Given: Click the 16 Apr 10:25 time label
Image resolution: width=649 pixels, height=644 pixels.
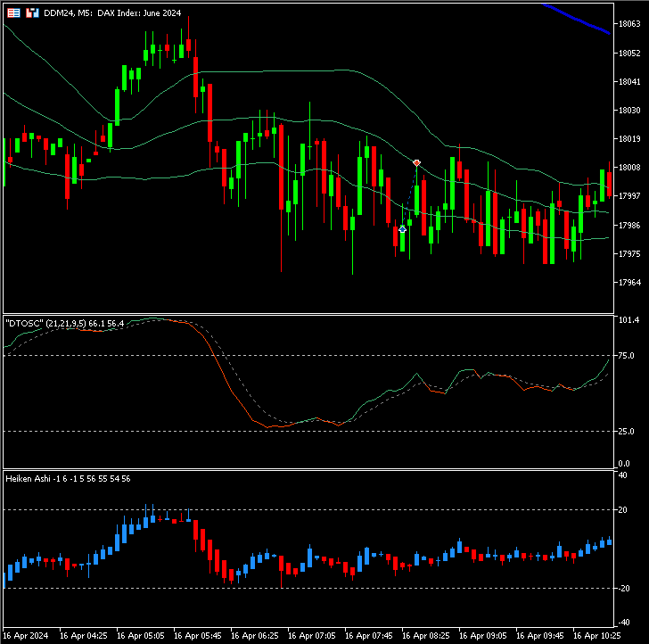Looking at the screenshot, I should point(597,635).
